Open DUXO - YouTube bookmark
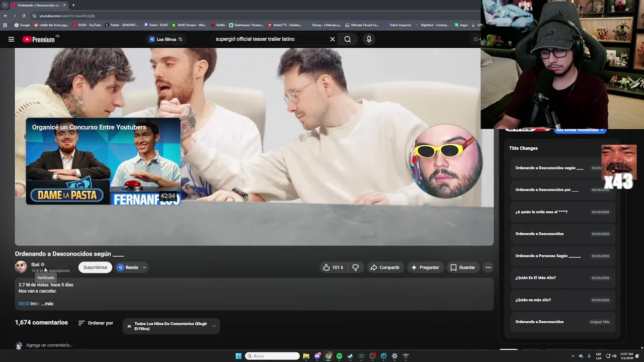The width and height of the screenshot is (644, 362). pyautogui.click(x=87, y=25)
